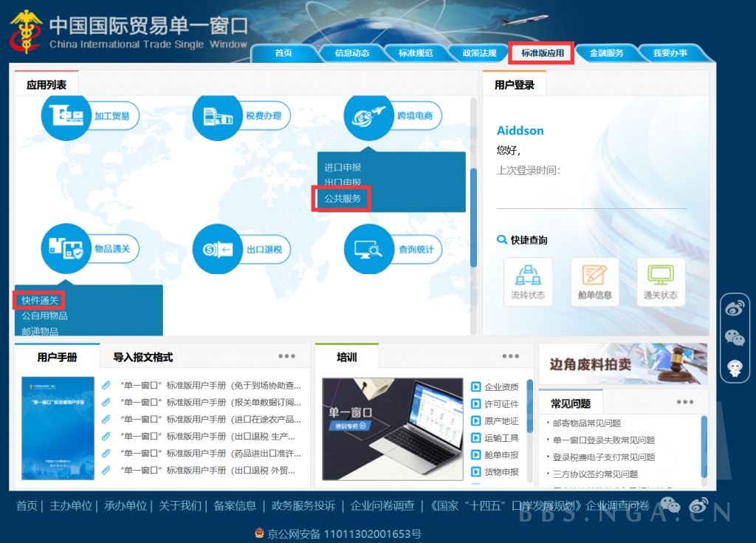Screen dimensions: 756x543
Task: Click the play icon beside 运输工具
Action: click(476, 438)
